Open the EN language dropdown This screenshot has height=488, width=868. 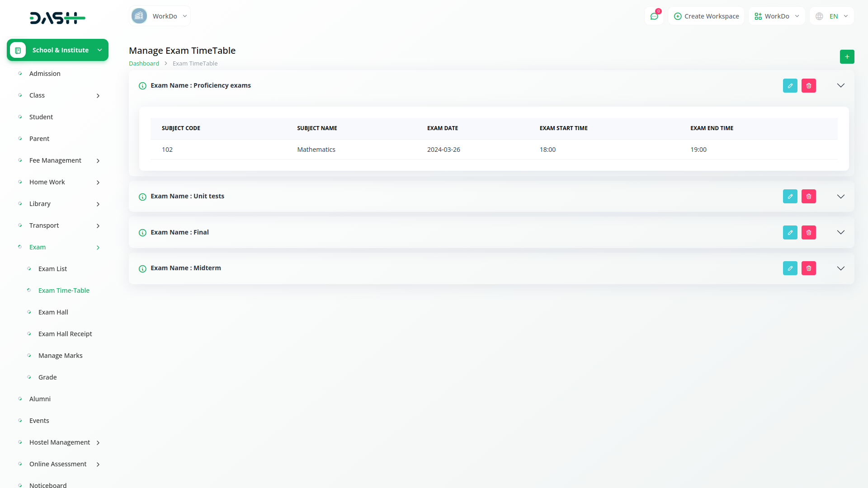[832, 16]
